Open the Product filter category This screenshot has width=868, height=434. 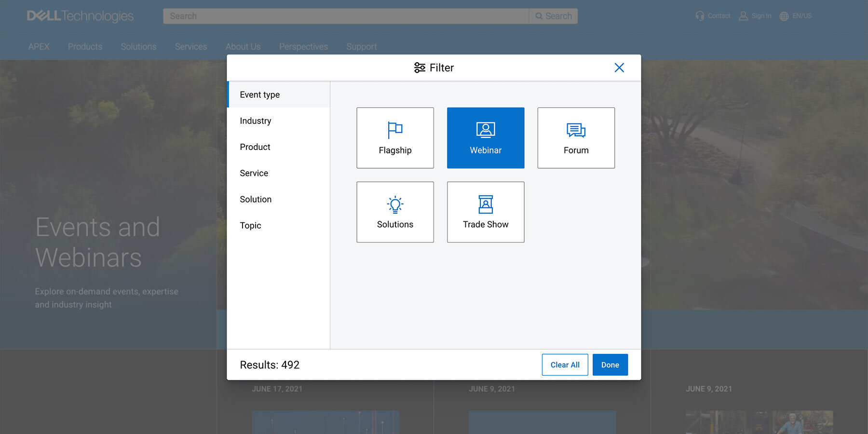(278, 147)
